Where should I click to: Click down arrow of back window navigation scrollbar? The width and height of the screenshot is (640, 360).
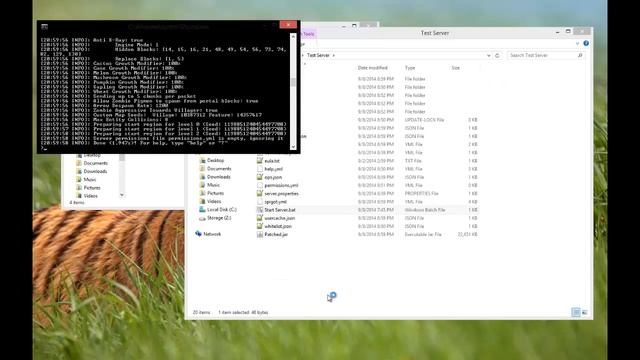pyautogui.click(x=122, y=195)
